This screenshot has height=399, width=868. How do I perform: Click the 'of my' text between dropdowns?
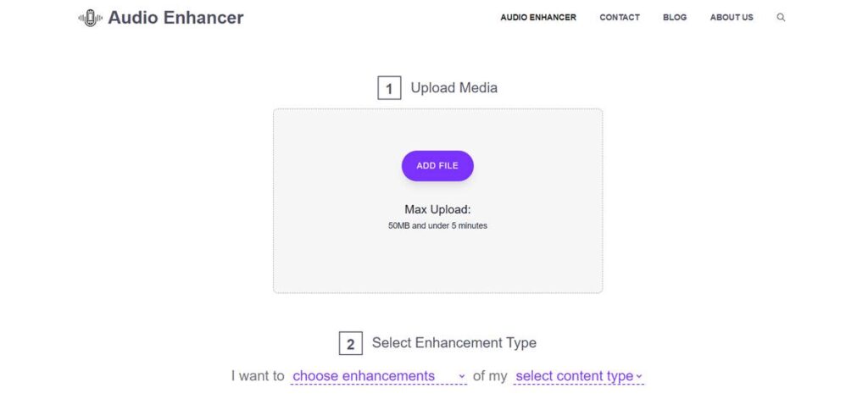tap(490, 376)
